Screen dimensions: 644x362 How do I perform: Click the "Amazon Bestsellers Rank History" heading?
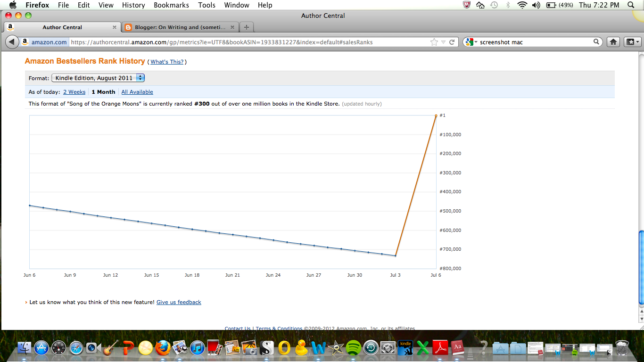click(x=85, y=61)
